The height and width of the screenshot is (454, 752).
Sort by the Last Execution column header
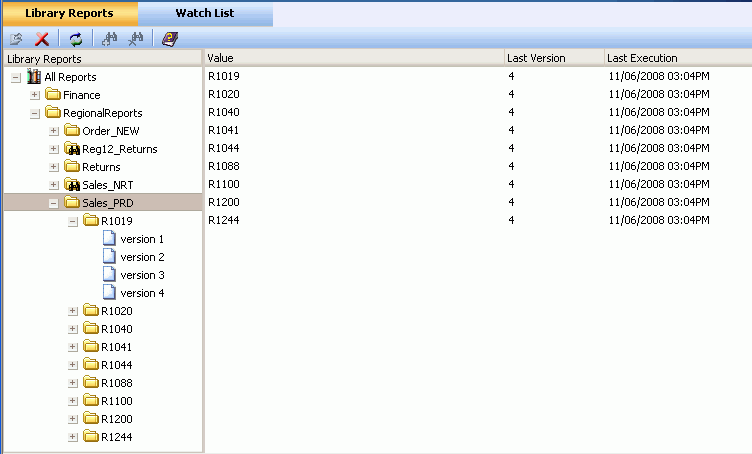point(678,58)
